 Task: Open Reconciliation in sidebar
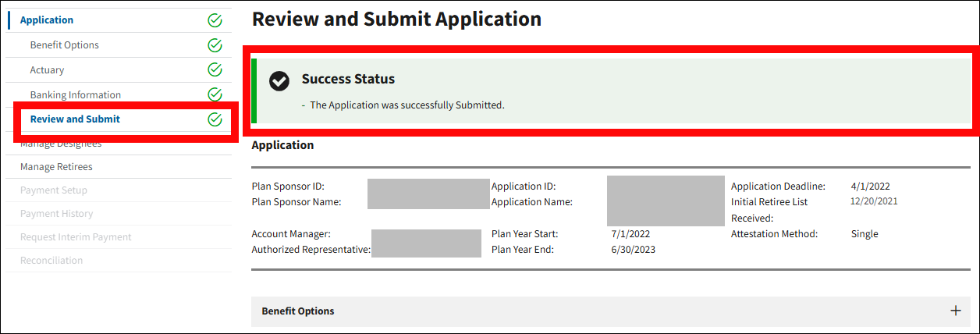pyautogui.click(x=51, y=261)
